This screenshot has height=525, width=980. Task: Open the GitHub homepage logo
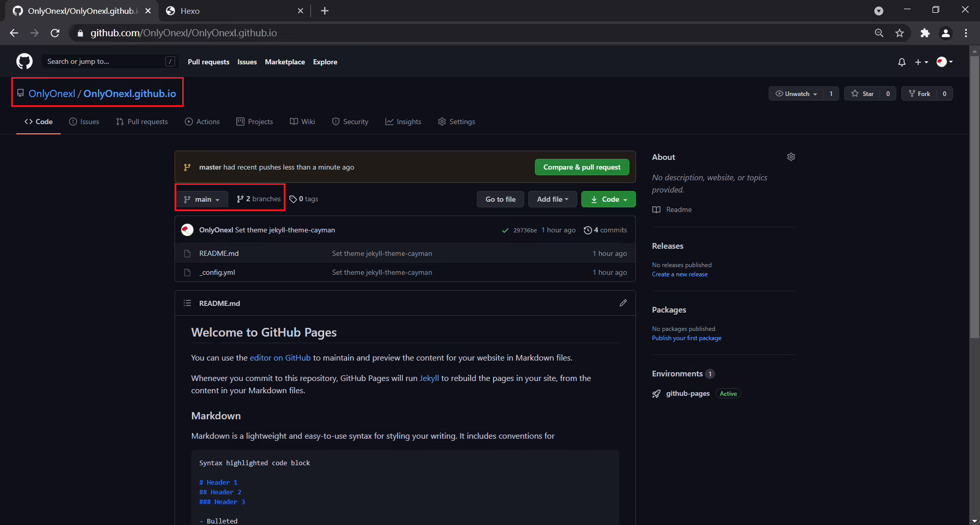pos(24,62)
